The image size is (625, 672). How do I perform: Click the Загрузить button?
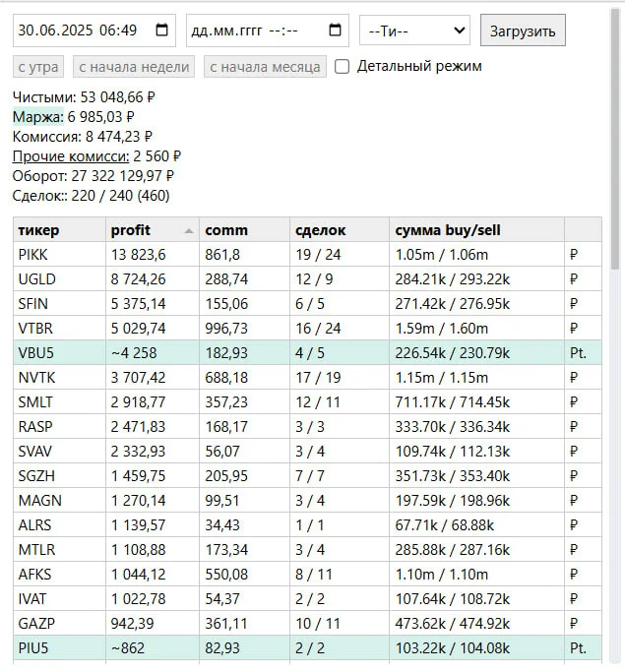pos(523,31)
